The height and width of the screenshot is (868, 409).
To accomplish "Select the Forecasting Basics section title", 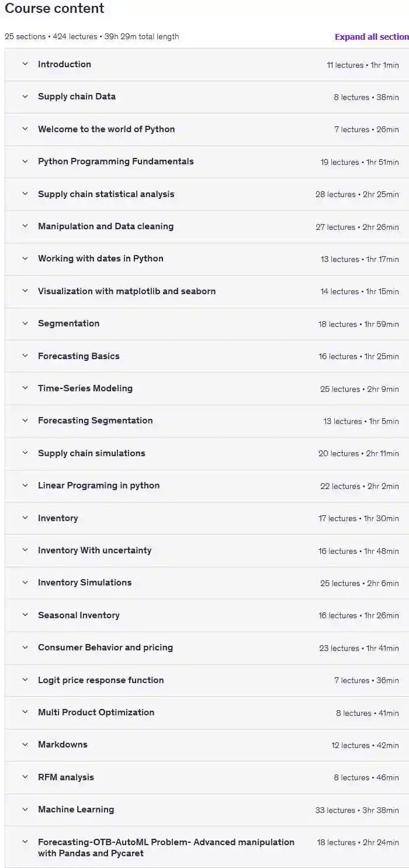I will [x=78, y=356].
